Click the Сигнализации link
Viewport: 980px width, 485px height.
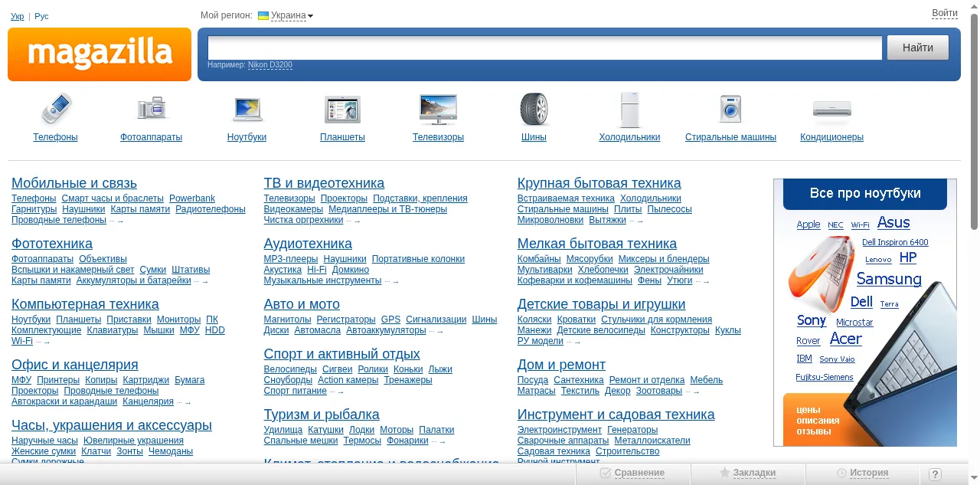click(x=436, y=320)
